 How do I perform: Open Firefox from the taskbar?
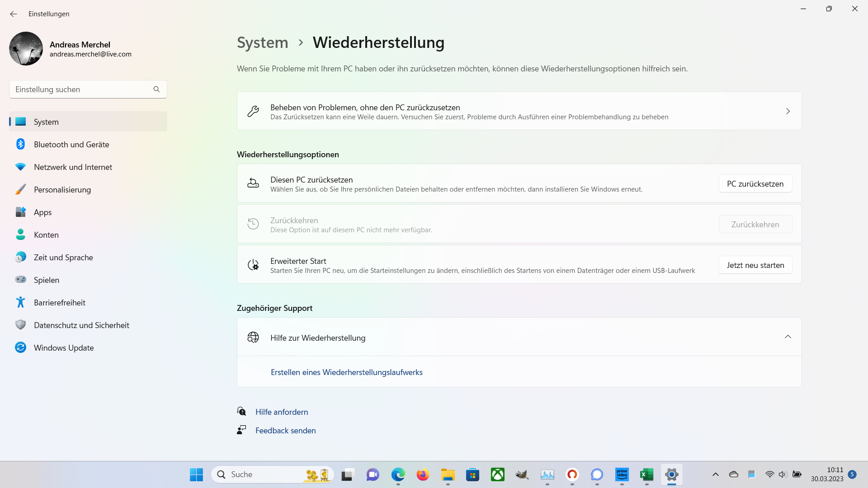423,474
